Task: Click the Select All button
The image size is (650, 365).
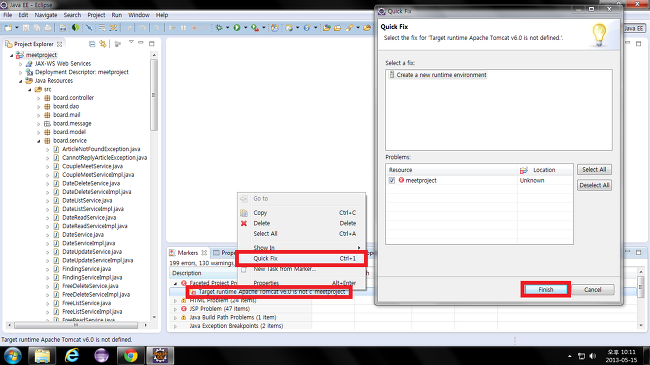Action: pyautogui.click(x=594, y=170)
